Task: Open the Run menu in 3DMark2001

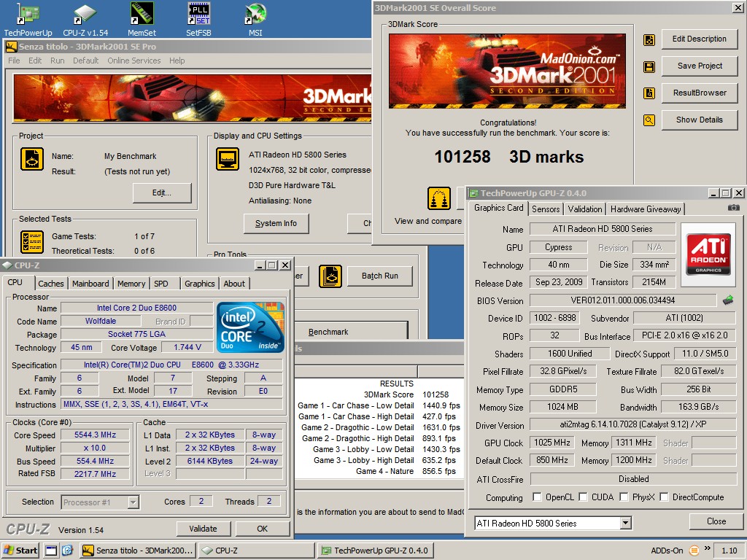Action: coord(57,61)
